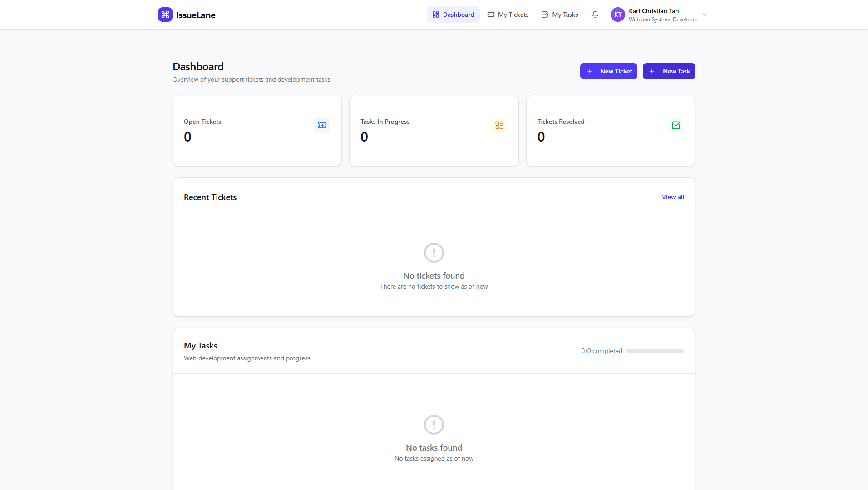The image size is (868, 490).
Task: Click the checkmark icon beside My Tasks nav item
Action: (544, 15)
